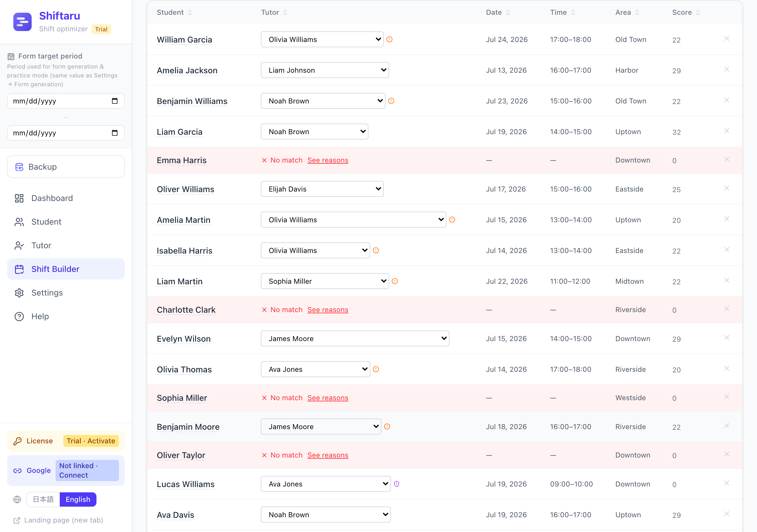The height and width of the screenshot is (532, 757).
Task: Click warning icon in Olivia Thomas row
Action: (x=376, y=369)
